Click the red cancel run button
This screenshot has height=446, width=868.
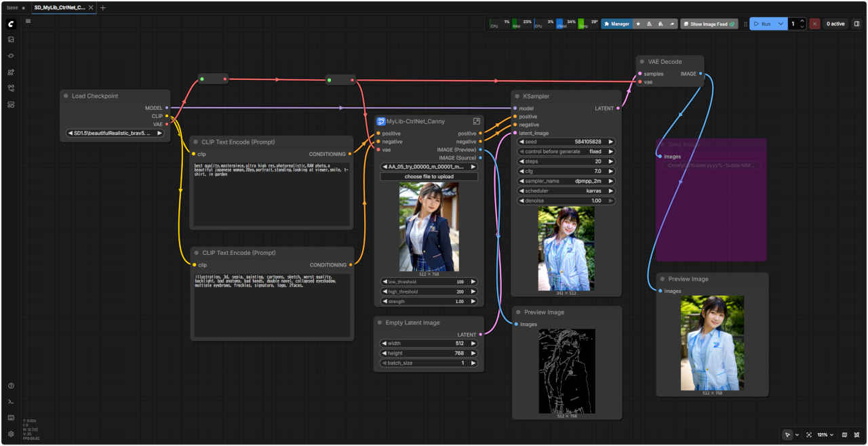(814, 24)
